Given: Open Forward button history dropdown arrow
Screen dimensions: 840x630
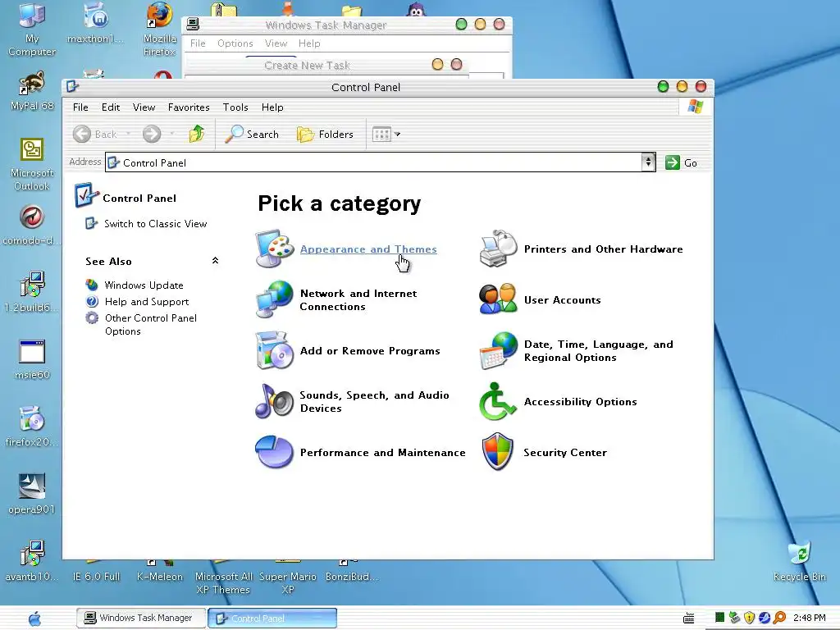Looking at the screenshot, I should coord(171,134).
